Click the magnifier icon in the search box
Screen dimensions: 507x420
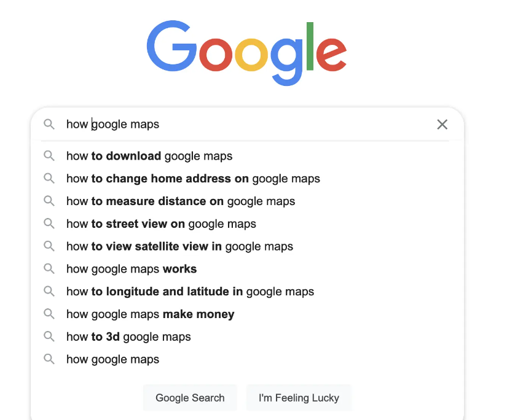click(x=49, y=125)
